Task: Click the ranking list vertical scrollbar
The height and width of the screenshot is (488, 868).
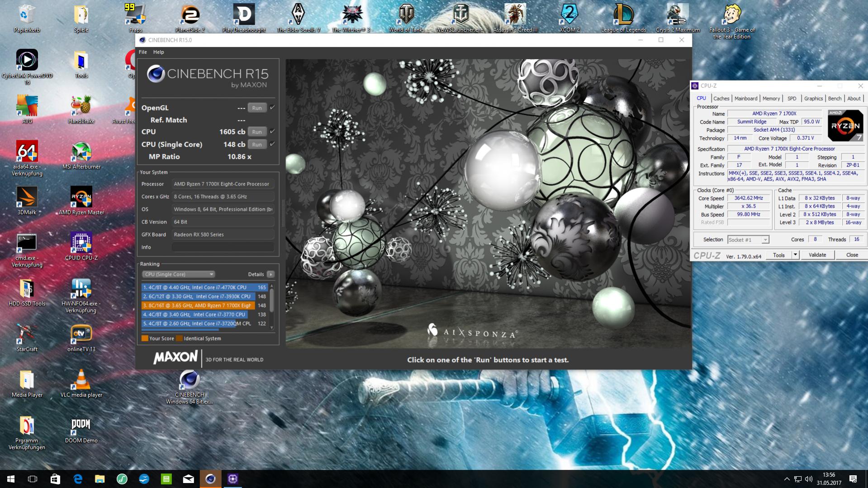Action: click(272, 307)
